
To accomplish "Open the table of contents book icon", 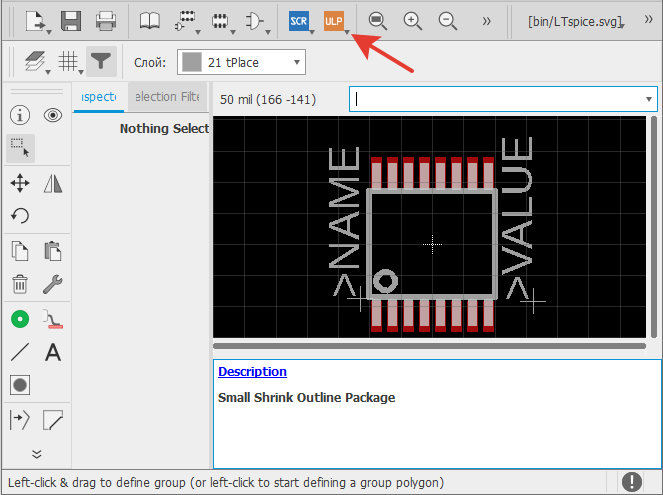I will tap(150, 21).
